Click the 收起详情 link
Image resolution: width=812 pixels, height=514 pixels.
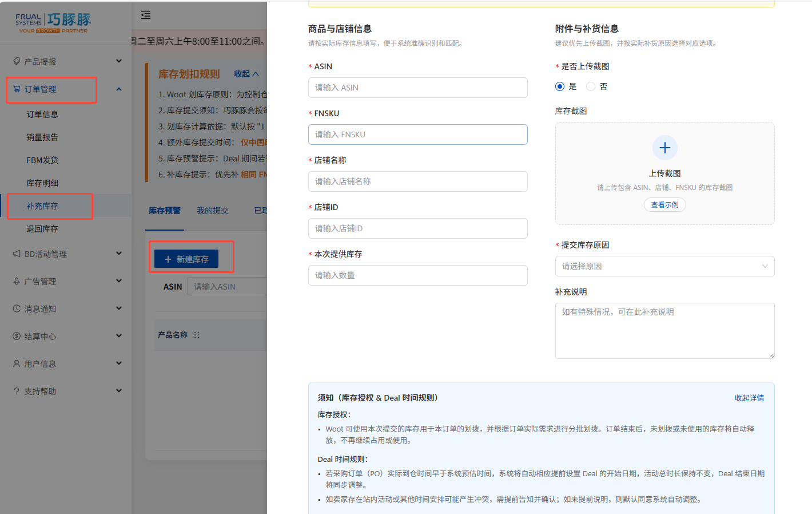(x=749, y=398)
